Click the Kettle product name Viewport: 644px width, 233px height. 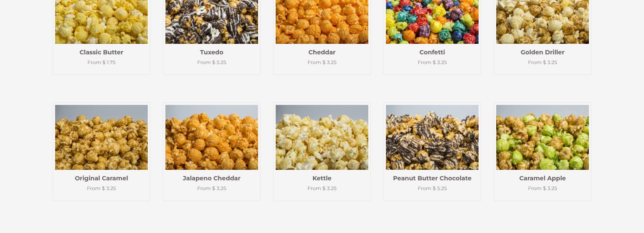click(322, 178)
